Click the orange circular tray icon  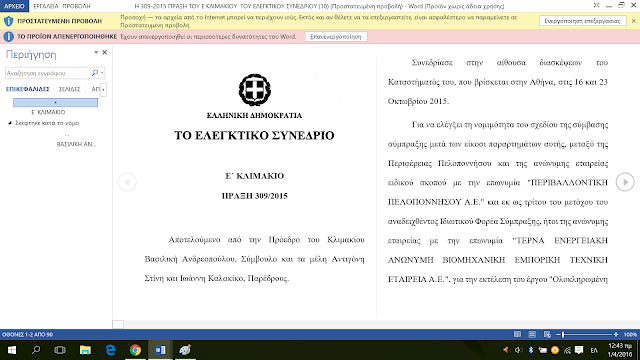tap(555, 350)
